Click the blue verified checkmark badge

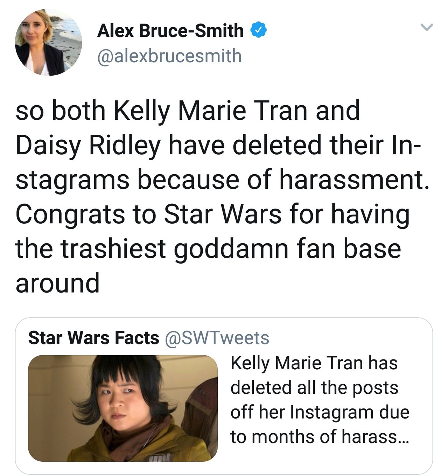(x=258, y=31)
